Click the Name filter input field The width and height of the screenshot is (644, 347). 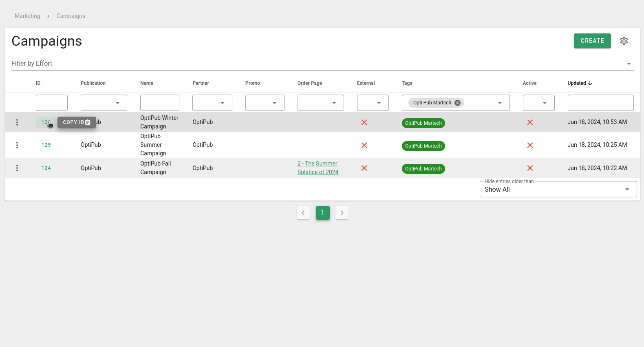click(160, 103)
